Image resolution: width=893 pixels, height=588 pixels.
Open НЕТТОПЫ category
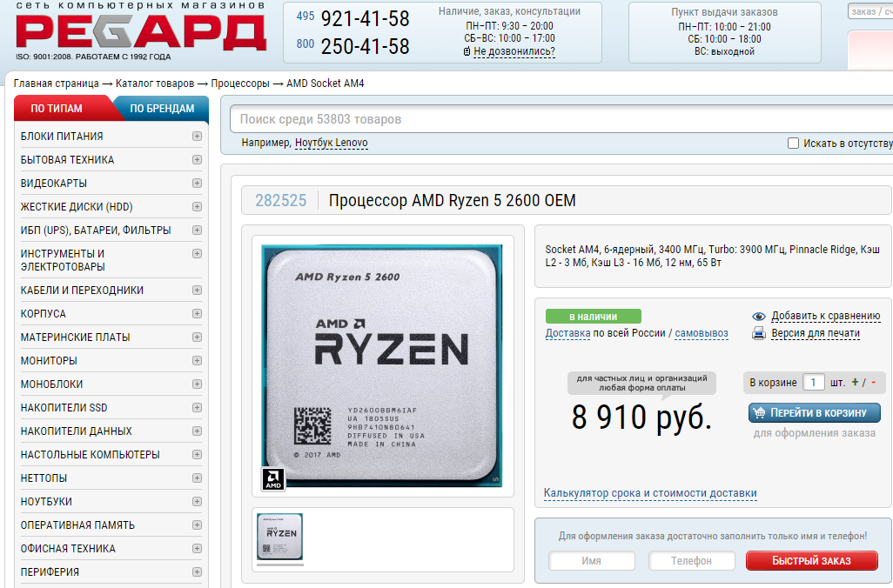[44, 478]
